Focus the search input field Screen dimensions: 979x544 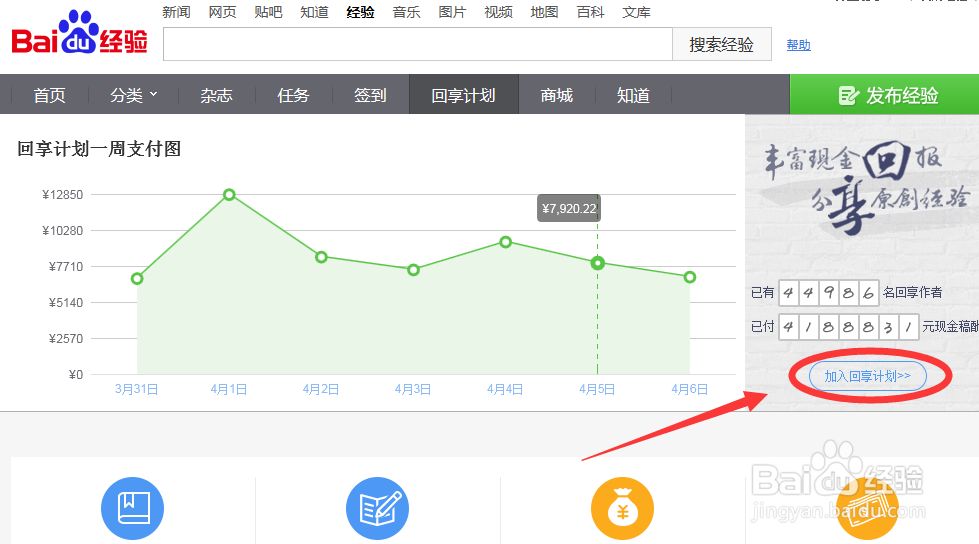(418, 44)
